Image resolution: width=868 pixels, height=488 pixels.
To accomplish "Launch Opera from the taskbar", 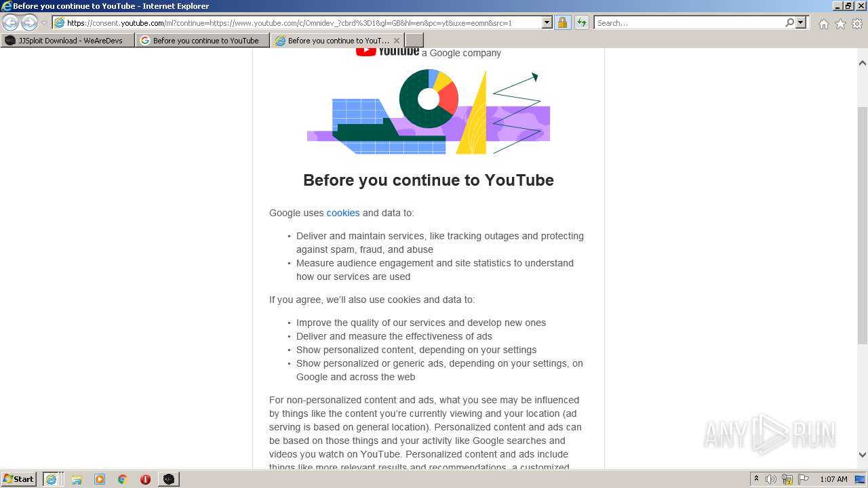I will tap(145, 479).
